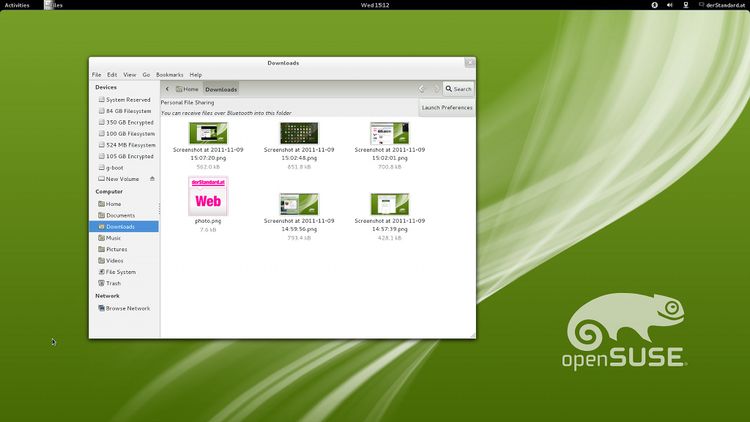Open the View menu
The width and height of the screenshot is (750, 422).
pyautogui.click(x=129, y=75)
